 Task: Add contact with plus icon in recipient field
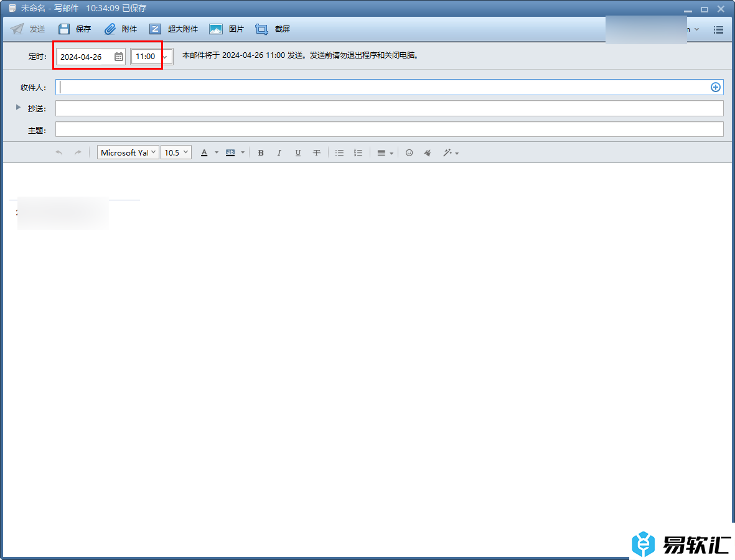715,87
